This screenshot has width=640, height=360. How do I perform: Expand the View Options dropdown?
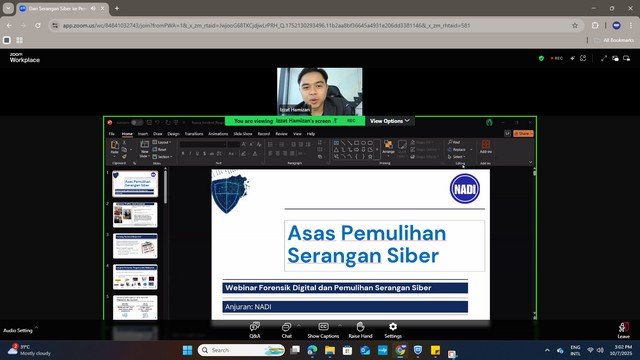coord(389,121)
